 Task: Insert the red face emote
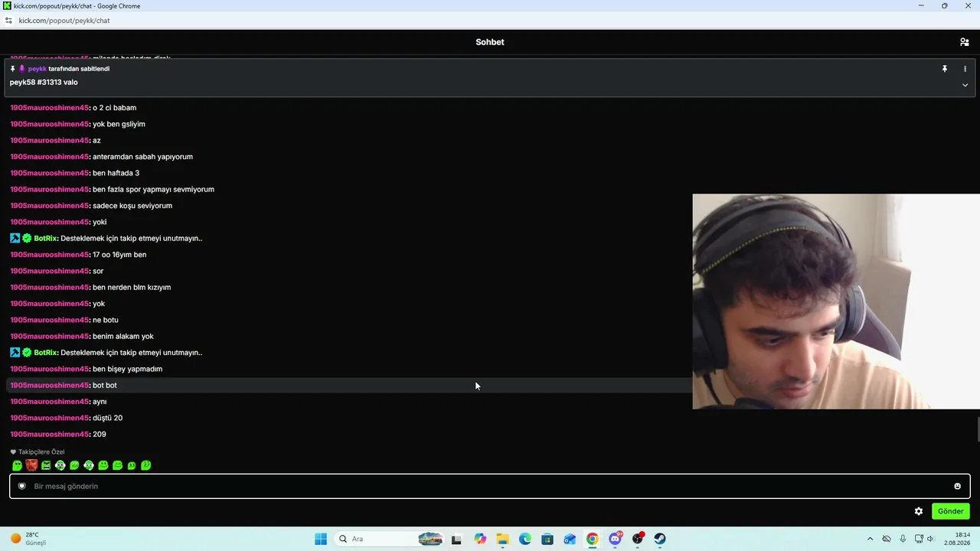click(31, 465)
